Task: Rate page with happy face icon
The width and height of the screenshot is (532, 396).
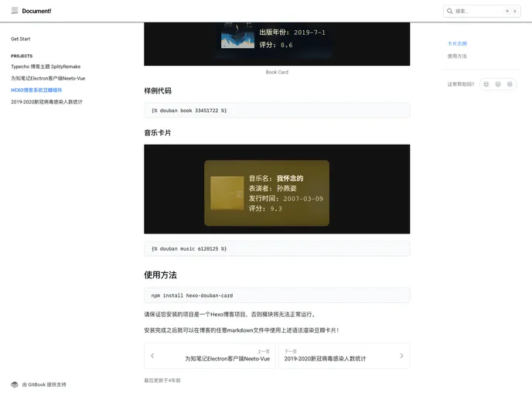Action: tap(486, 84)
